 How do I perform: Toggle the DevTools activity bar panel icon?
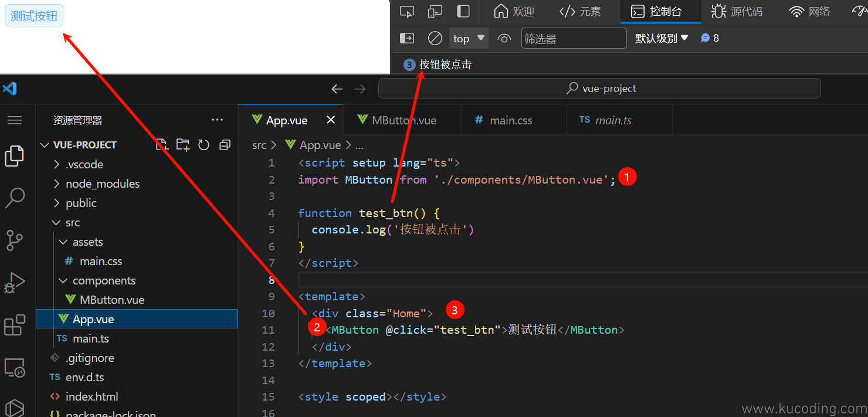[463, 11]
